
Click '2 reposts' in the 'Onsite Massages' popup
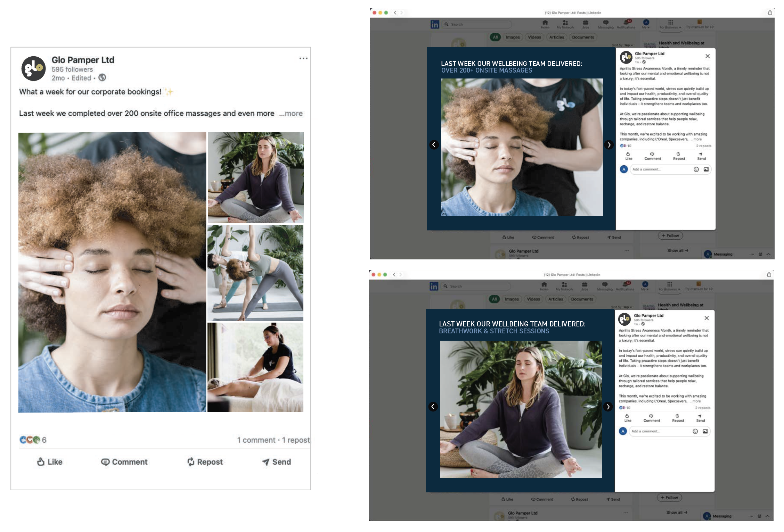point(703,146)
